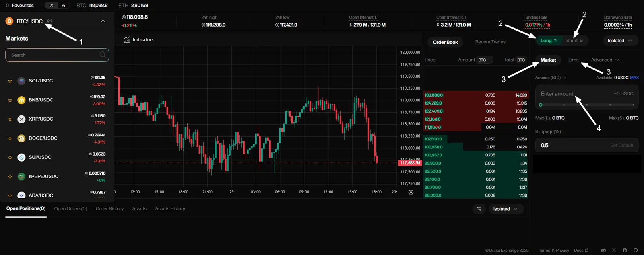Collapse the BTC/USDC markets list chevron

(x=103, y=21)
